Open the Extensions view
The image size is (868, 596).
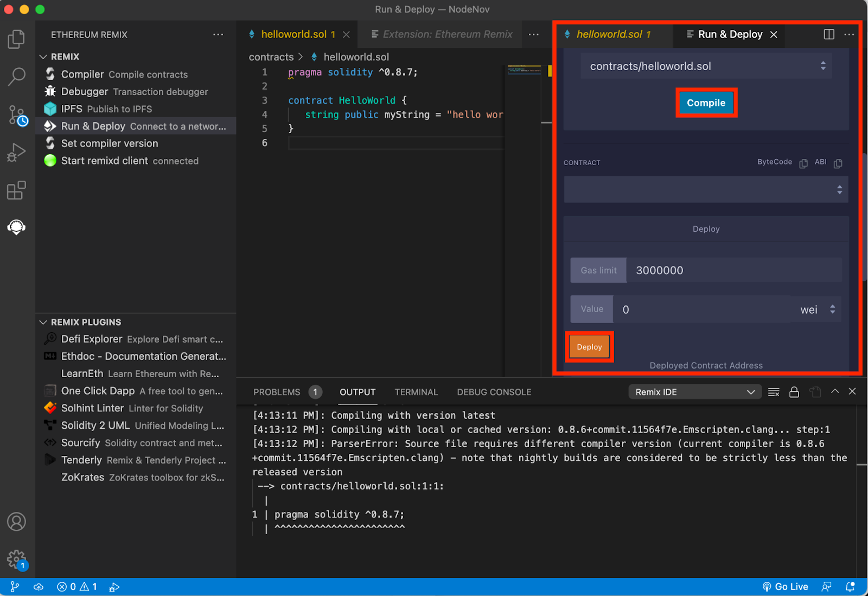click(x=16, y=189)
